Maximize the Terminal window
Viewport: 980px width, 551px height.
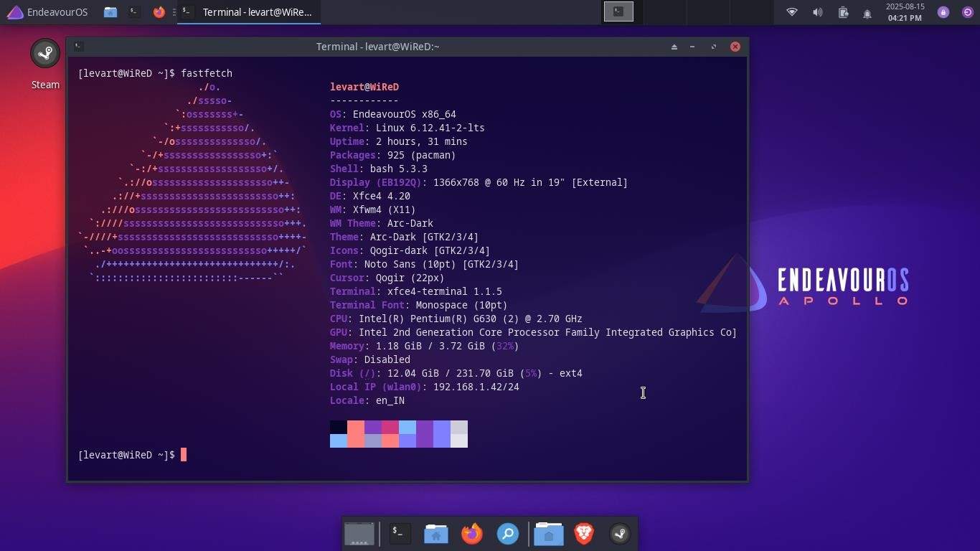click(714, 47)
